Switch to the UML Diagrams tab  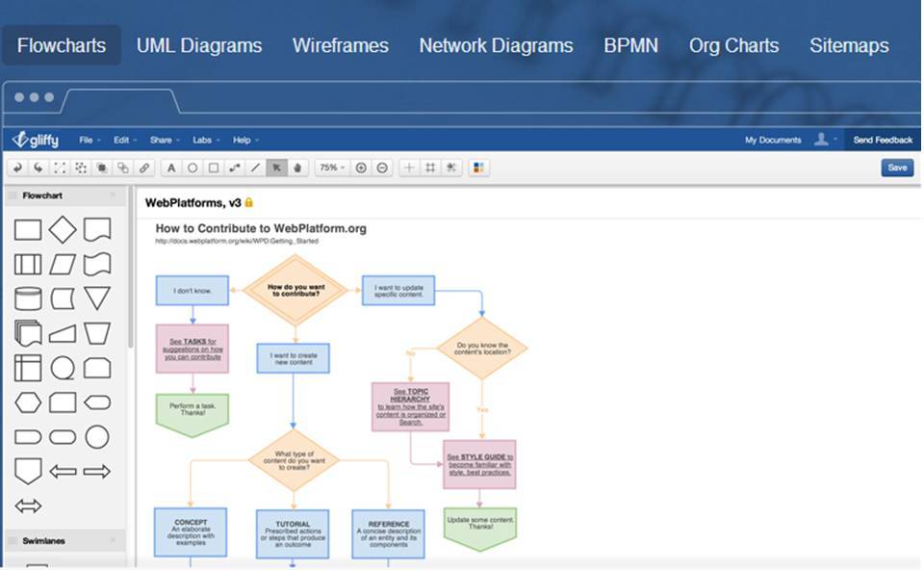(x=199, y=45)
